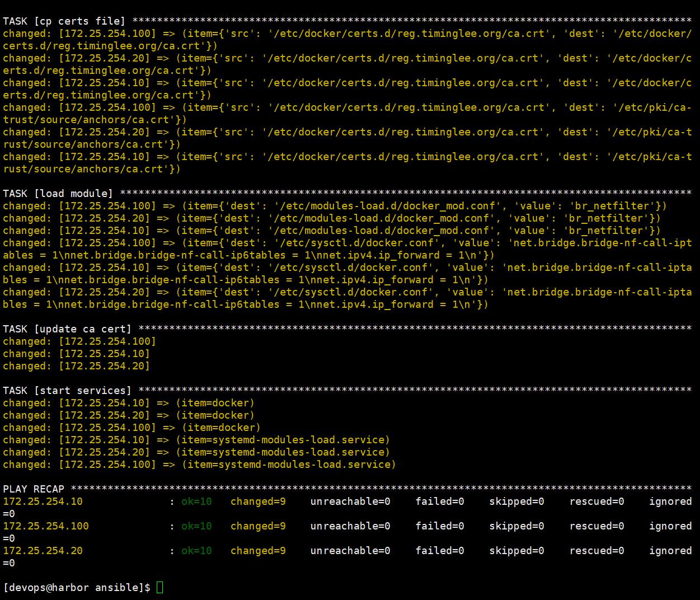Click "unreachable=0" in the 172.25.254.20 recap row
The height and width of the screenshot is (600, 700).
pos(350,551)
